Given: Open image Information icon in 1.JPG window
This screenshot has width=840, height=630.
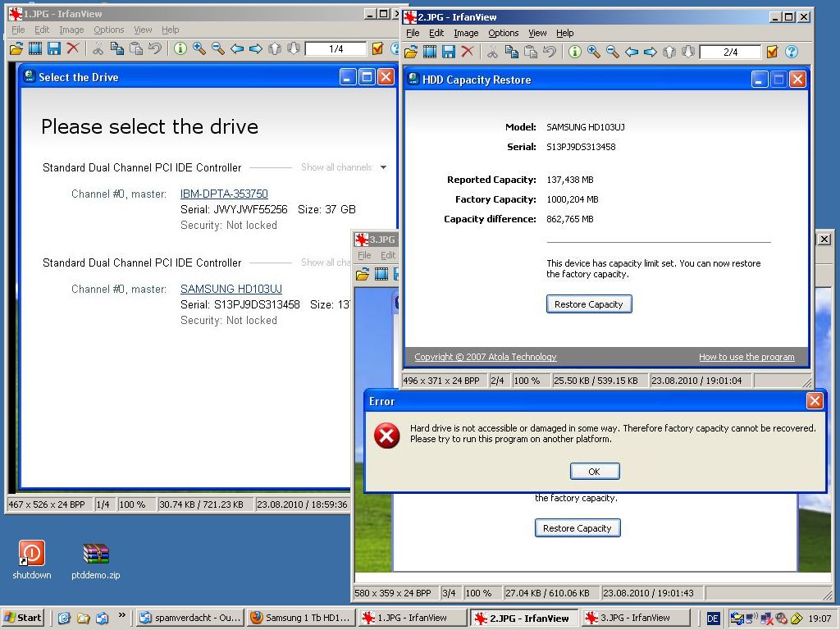Looking at the screenshot, I should pos(180,48).
